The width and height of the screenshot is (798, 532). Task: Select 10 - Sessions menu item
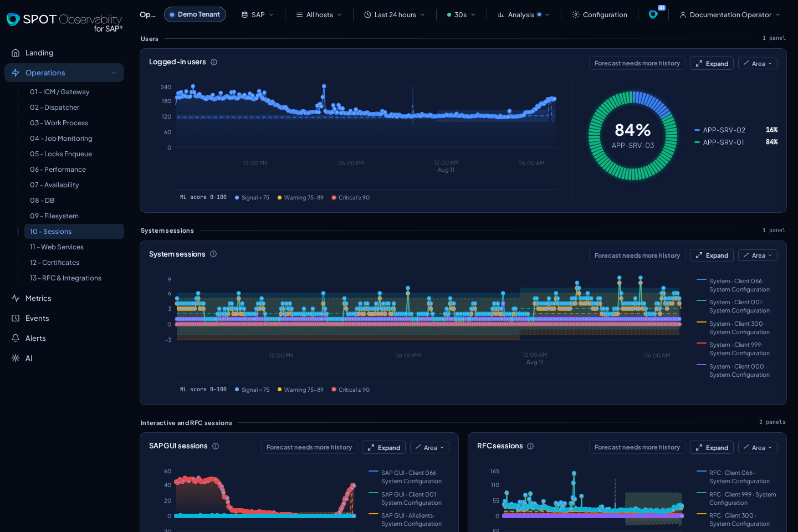pos(74,232)
